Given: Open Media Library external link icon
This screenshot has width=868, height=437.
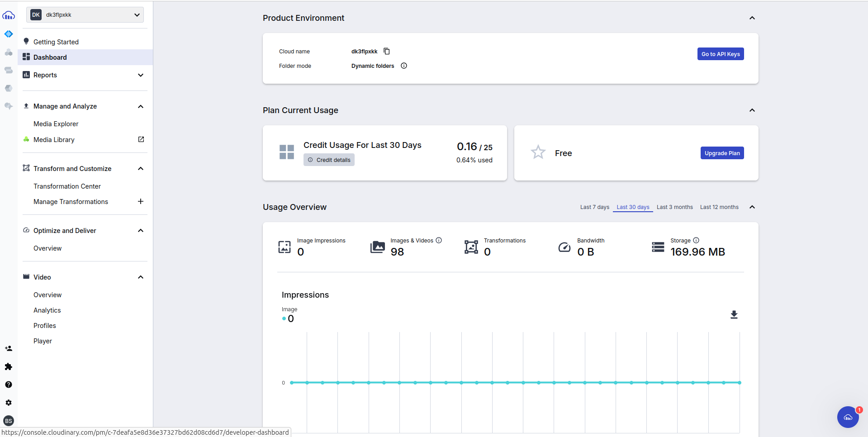Looking at the screenshot, I should pos(141,139).
